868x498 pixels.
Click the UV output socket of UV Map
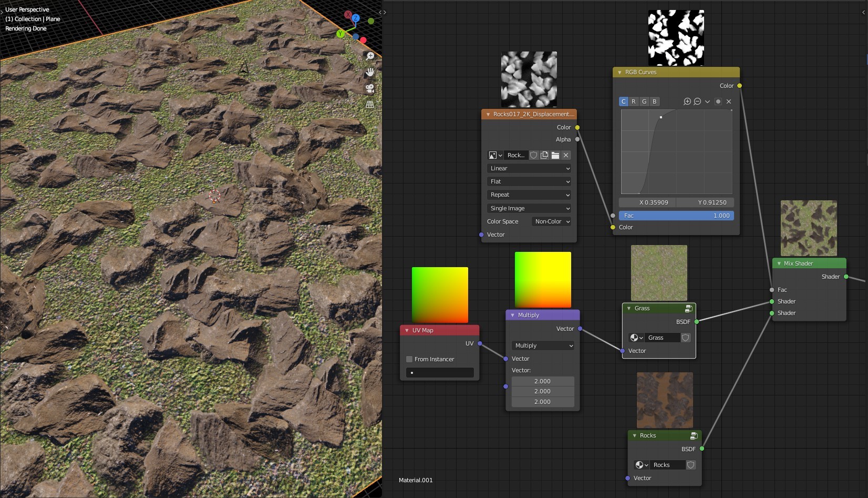[x=480, y=343]
